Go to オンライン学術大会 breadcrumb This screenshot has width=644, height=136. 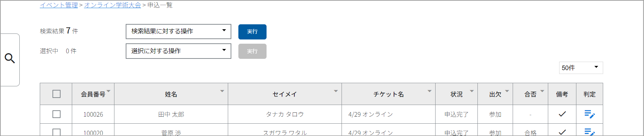point(113,5)
